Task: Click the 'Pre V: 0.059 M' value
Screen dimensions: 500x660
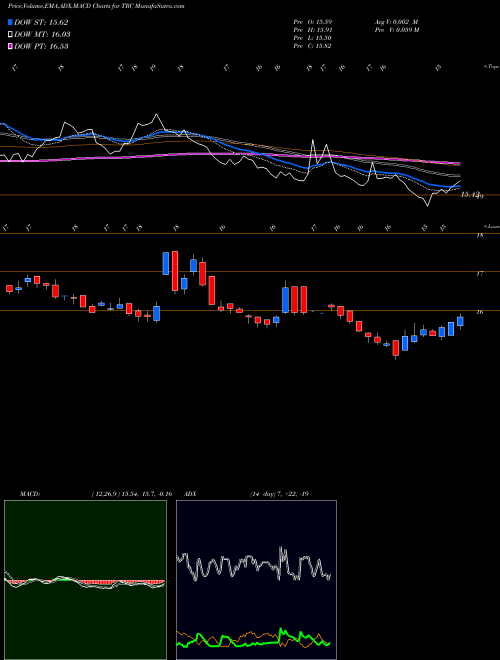Action: 398,30
